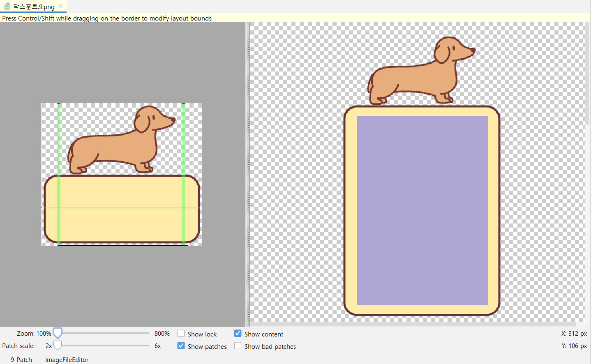Select the 닥스훈트.9.png file tab
Image resolution: width=591 pixels, height=364 pixels.
[33, 6]
